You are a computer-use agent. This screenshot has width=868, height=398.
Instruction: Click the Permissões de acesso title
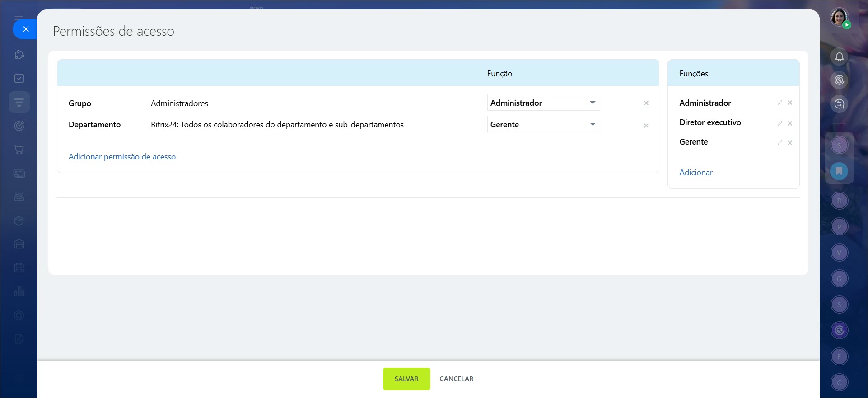(113, 31)
